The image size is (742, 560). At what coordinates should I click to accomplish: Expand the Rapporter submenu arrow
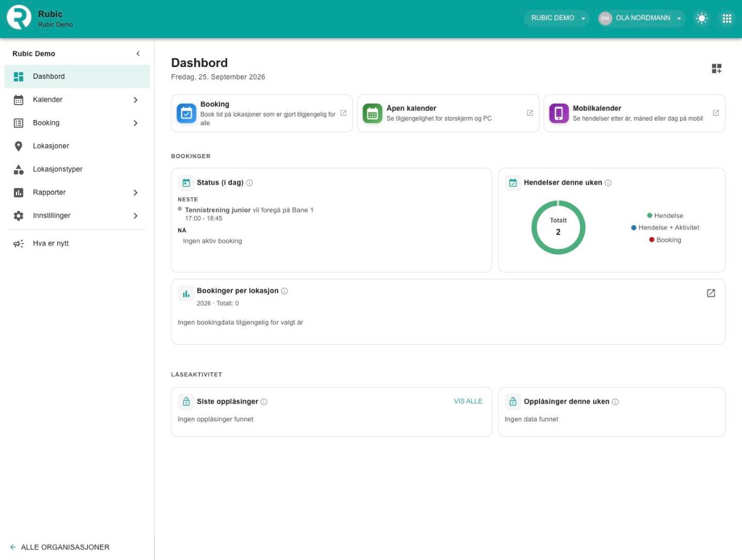(135, 192)
